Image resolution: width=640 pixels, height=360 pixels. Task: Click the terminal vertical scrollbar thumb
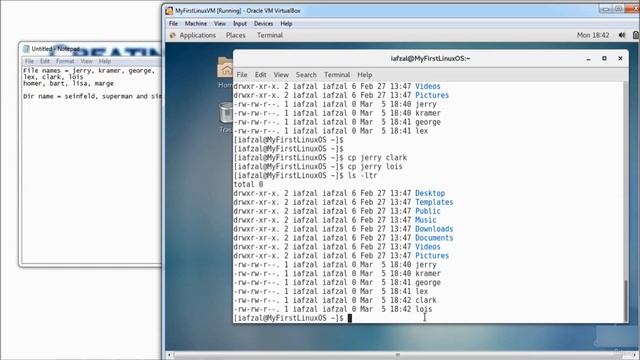pos(626,301)
